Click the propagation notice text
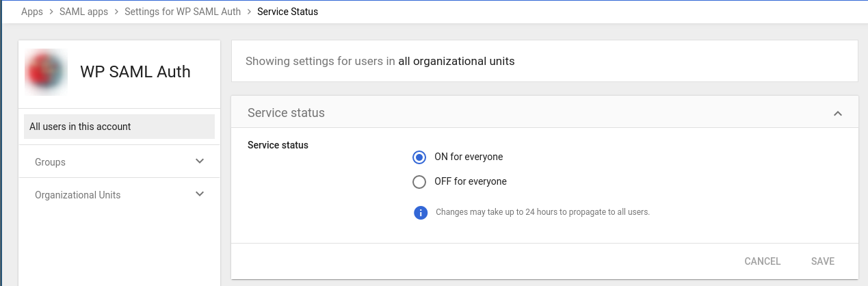This screenshot has height=286, width=868. click(x=542, y=212)
